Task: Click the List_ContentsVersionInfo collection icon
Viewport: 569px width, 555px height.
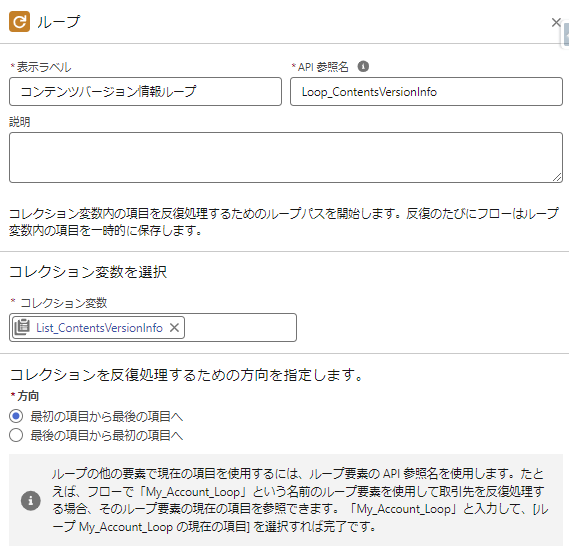Action: [x=22, y=327]
